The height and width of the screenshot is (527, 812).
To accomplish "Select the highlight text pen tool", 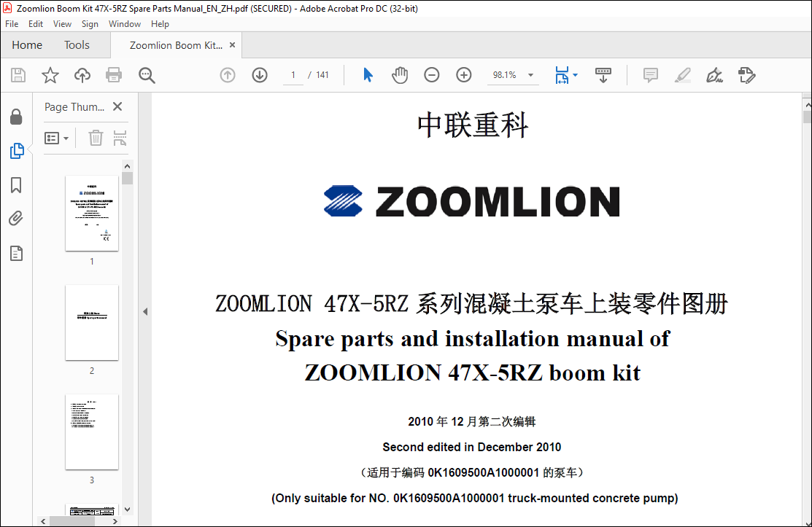I will pos(683,75).
